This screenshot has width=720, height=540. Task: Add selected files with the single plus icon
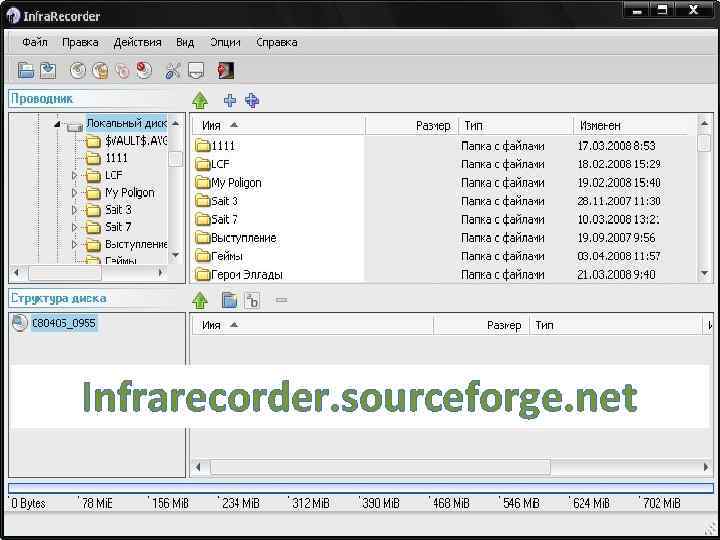[230, 100]
